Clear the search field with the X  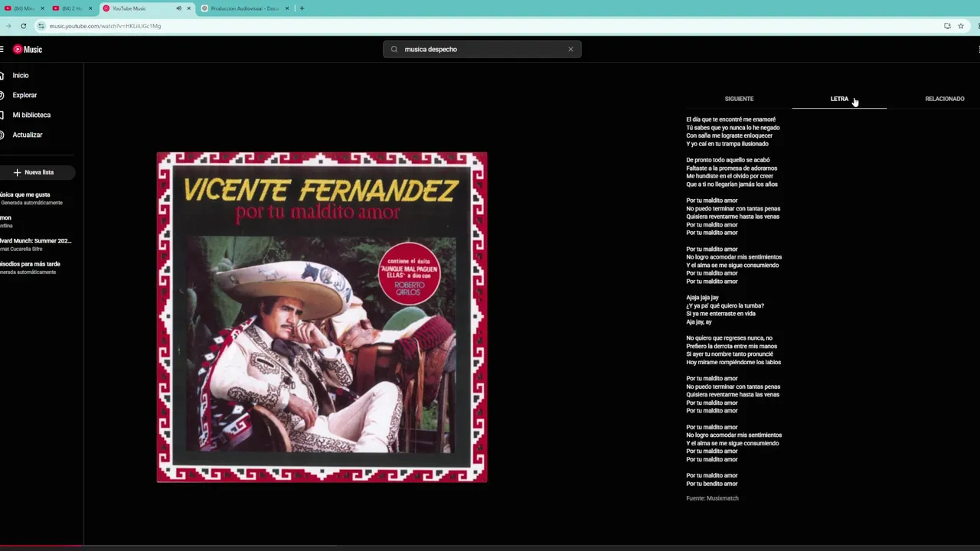[x=570, y=49]
